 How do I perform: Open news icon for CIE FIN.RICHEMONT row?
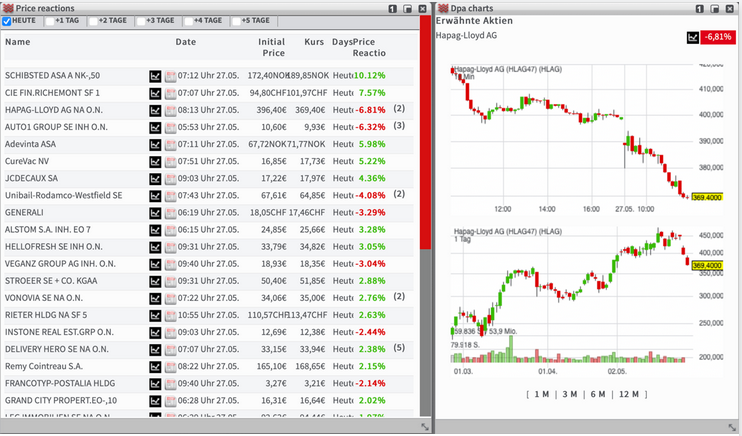(x=170, y=93)
